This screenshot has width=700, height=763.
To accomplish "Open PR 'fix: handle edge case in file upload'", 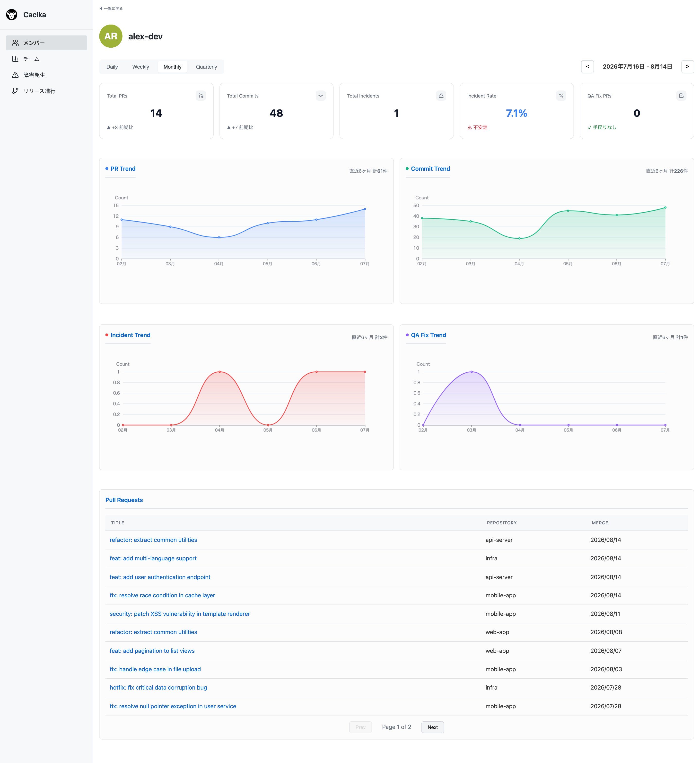I will 155,669.
